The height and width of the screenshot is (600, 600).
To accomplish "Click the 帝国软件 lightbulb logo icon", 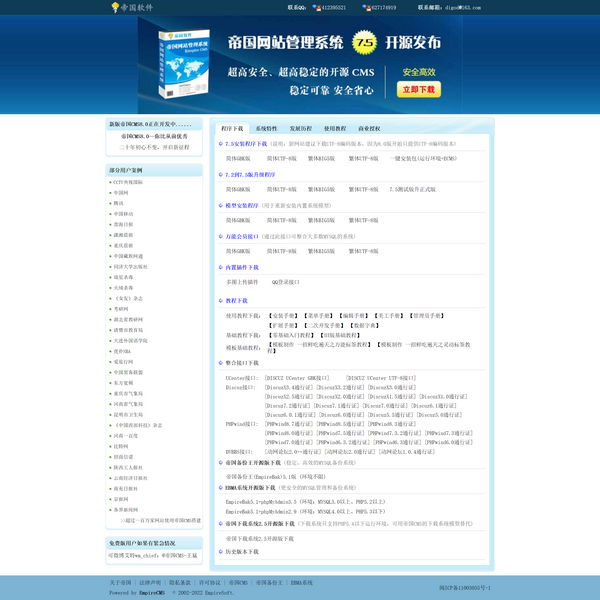I will (x=115, y=7).
